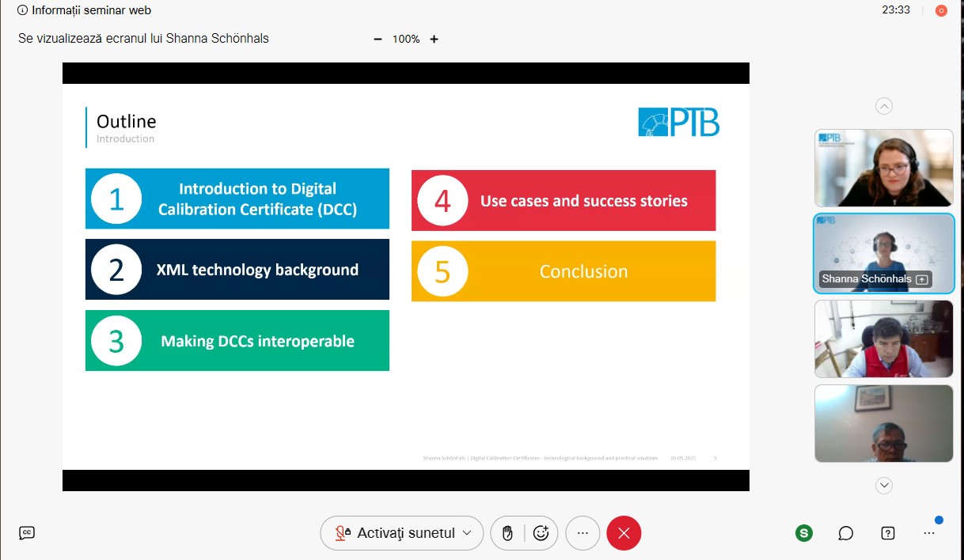964x560 pixels.
Task: Click the share icon beside Shanna Schönhals' name
Action: [x=921, y=279]
